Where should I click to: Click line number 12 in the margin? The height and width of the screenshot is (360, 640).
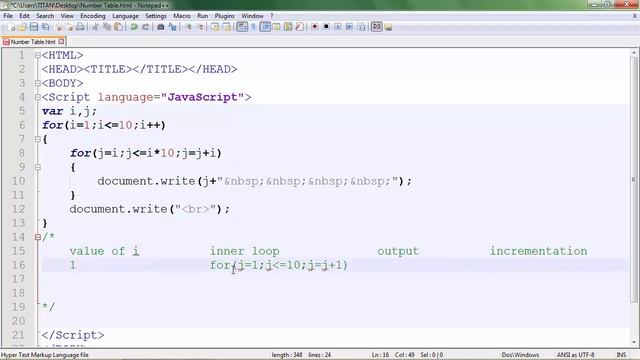18,209
